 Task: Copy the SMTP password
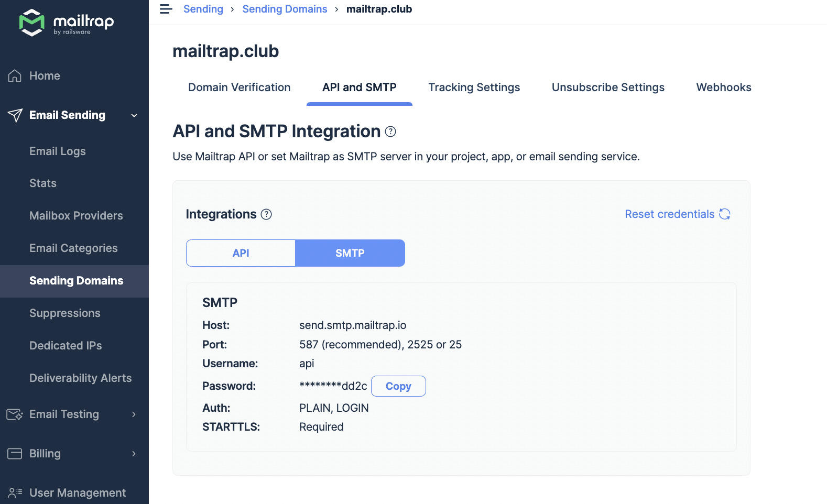point(398,386)
